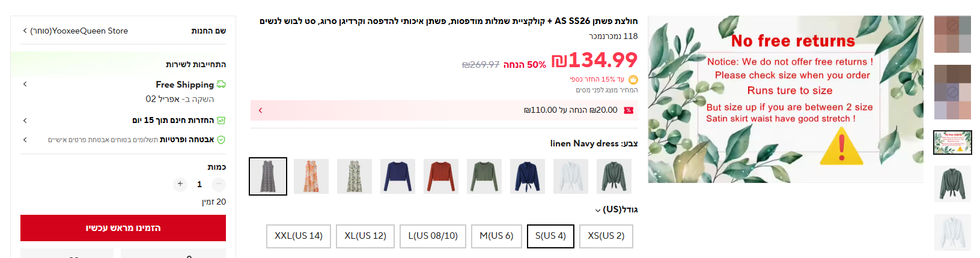Viewport: 980px width, 258px height.
Task: Decrease quantity with the minus button
Action: 219,184
